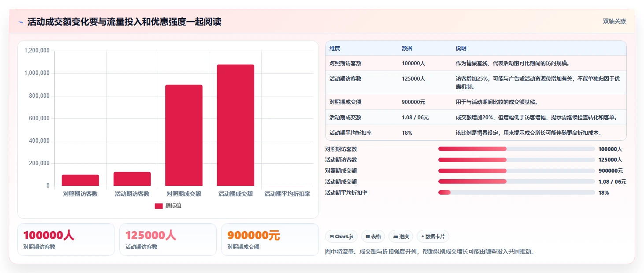
Task: Click the 对照期成交额 progress bar
Action: [x=517, y=171]
